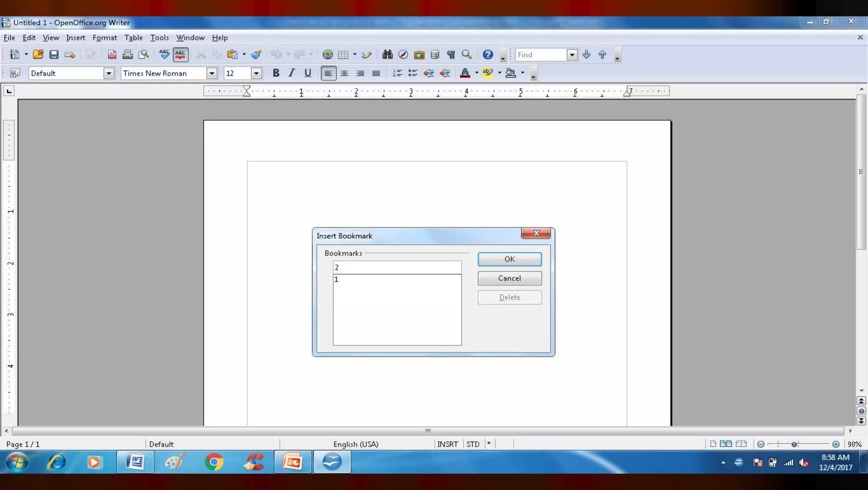This screenshot has height=490, width=868.
Task: Click the Navigator compass icon
Action: click(x=403, y=55)
